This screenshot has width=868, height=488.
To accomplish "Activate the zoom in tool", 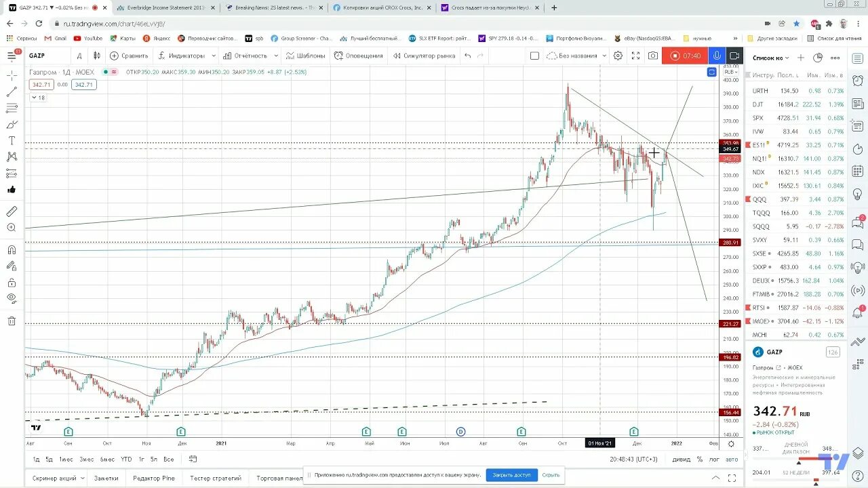I will pyautogui.click(x=12, y=228).
